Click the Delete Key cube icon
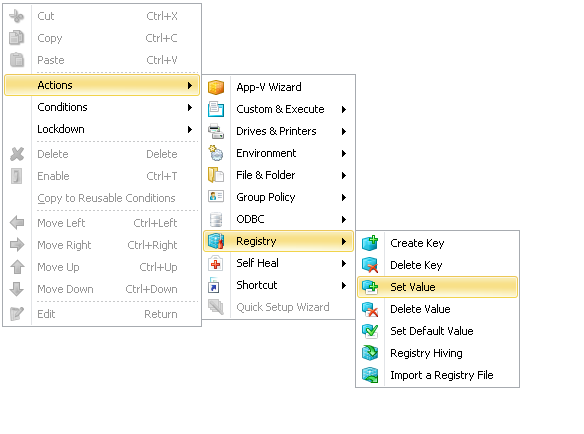The height and width of the screenshot is (434, 584). click(370, 265)
